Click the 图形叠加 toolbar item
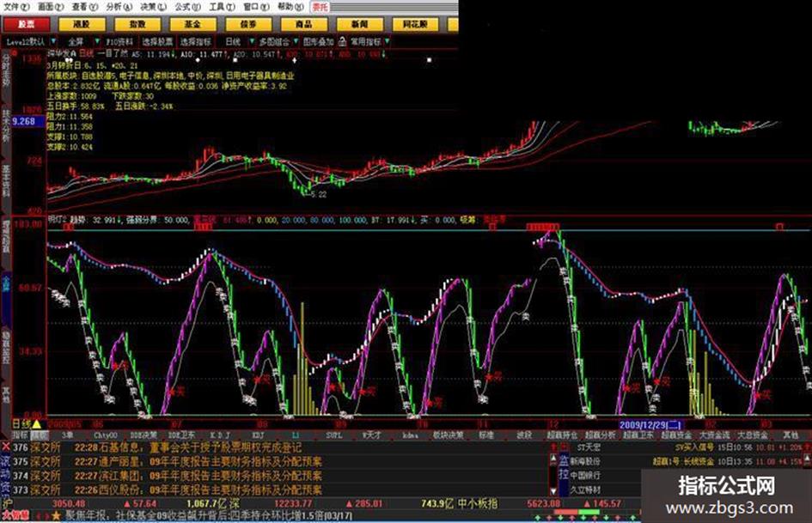 point(318,41)
